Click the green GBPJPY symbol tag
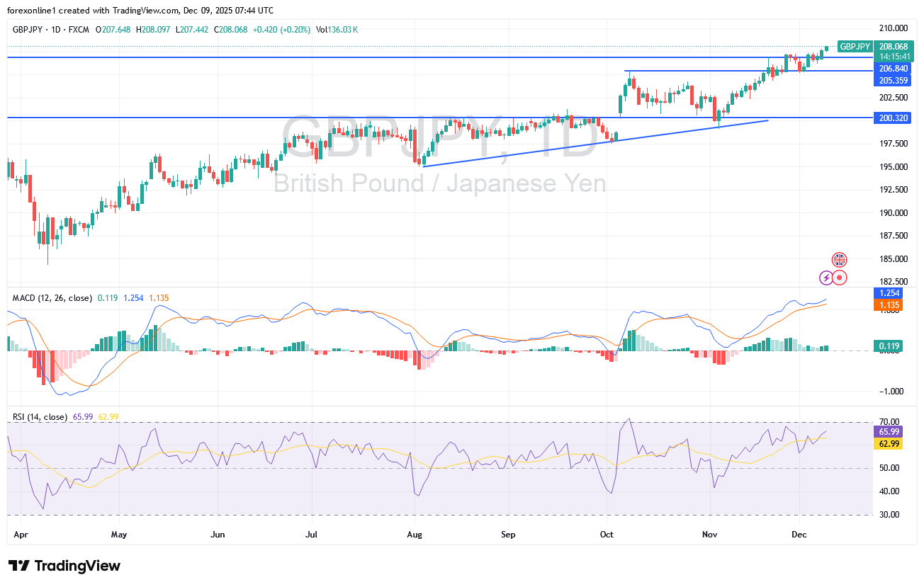Viewport: 924px width, 587px height. (x=854, y=46)
